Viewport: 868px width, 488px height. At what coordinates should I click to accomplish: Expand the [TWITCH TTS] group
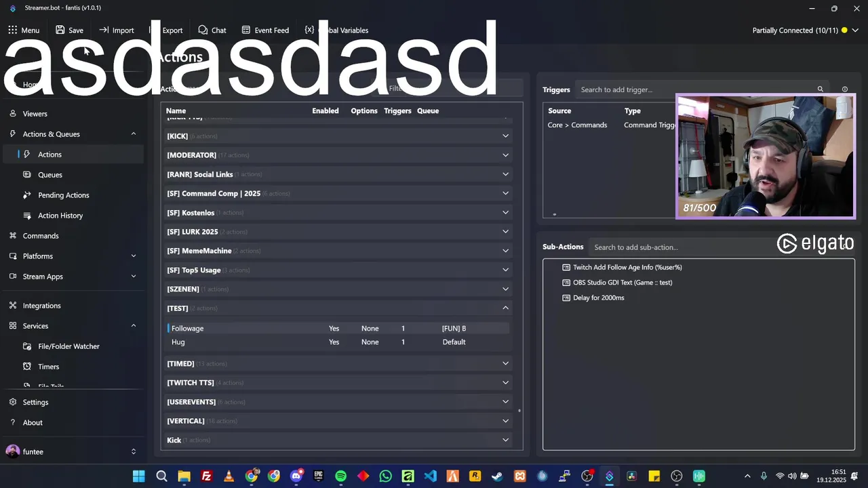pyautogui.click(x=505, y=382)
